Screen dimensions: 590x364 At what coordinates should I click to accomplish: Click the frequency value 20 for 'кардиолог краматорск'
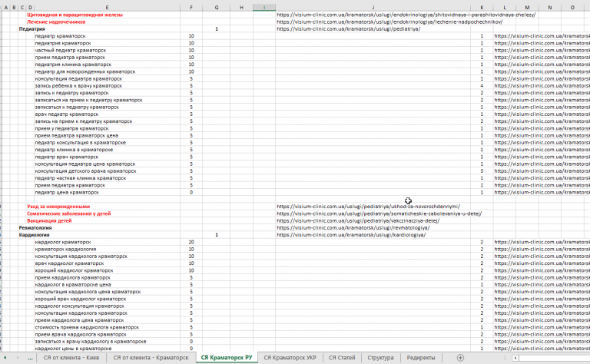tap(191, 242)
